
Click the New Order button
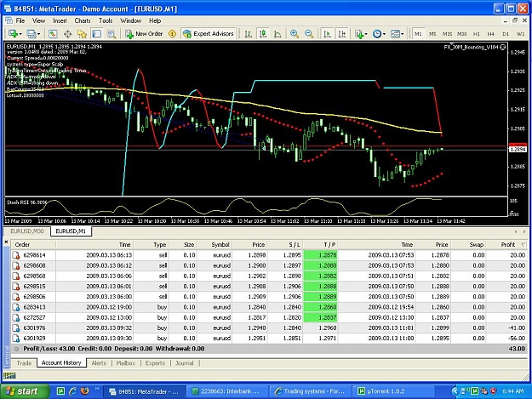tap(144, 34)
